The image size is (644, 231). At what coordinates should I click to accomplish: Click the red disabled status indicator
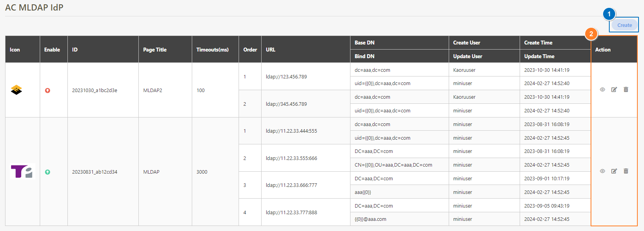pyautogui.click(x=48, y=91)
